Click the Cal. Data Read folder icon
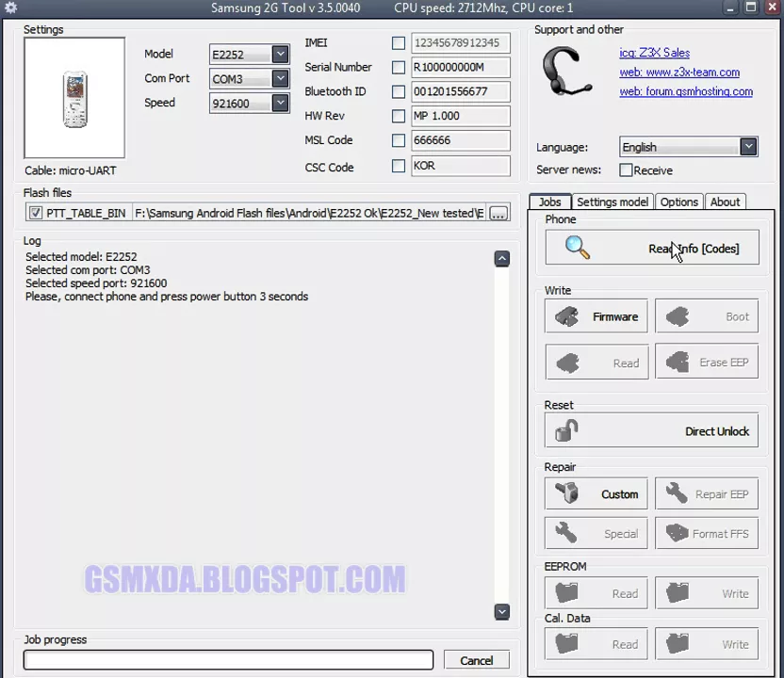 tap(566, 643)
